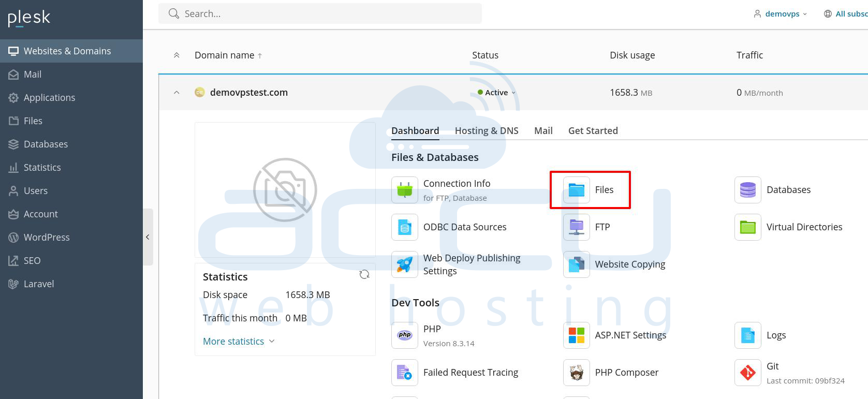Open Connection Info plug icon

405,190
